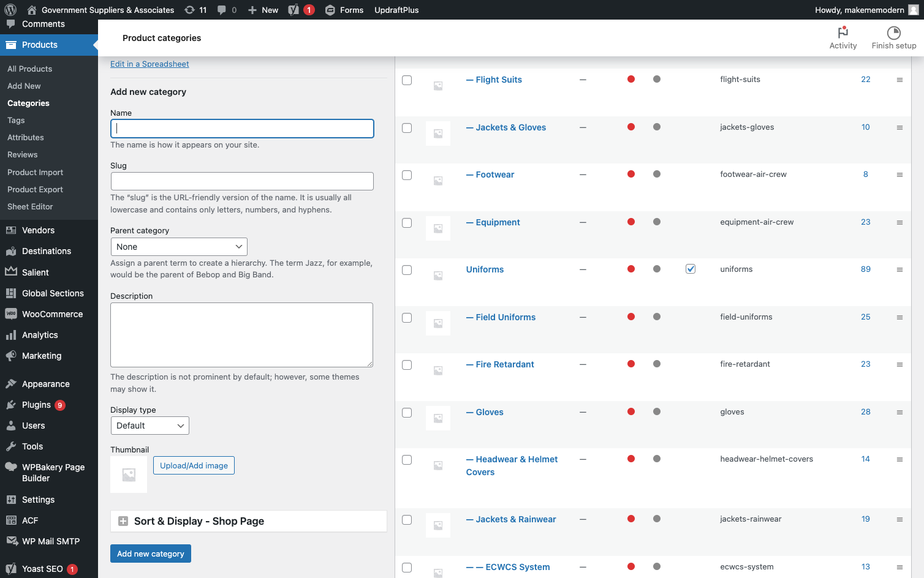Viewport: 924px width, 578px height.
Task: Select the Flight Suits row checkbox
Action: click(407, 80)
